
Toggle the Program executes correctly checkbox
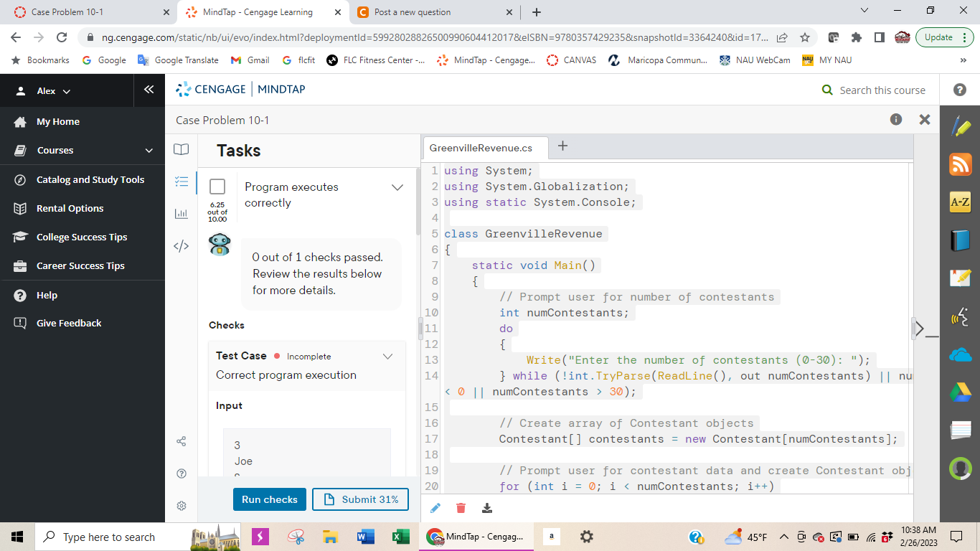pos(217,187)
